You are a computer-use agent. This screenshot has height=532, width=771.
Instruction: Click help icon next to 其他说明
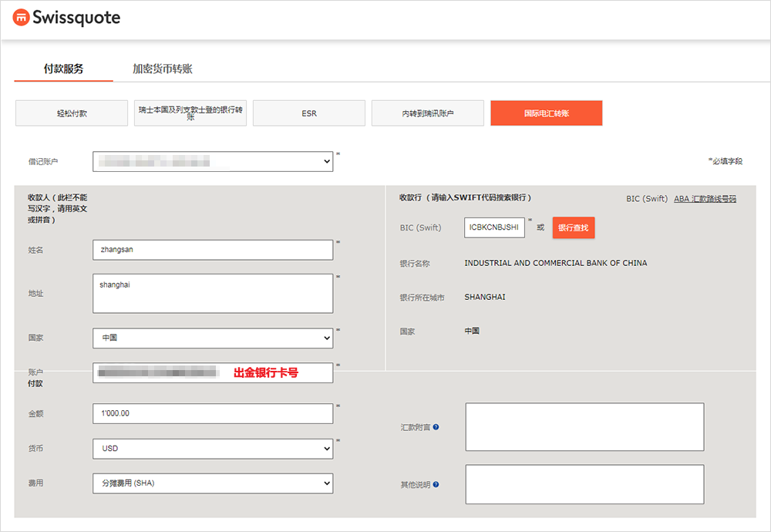point(436,484)
